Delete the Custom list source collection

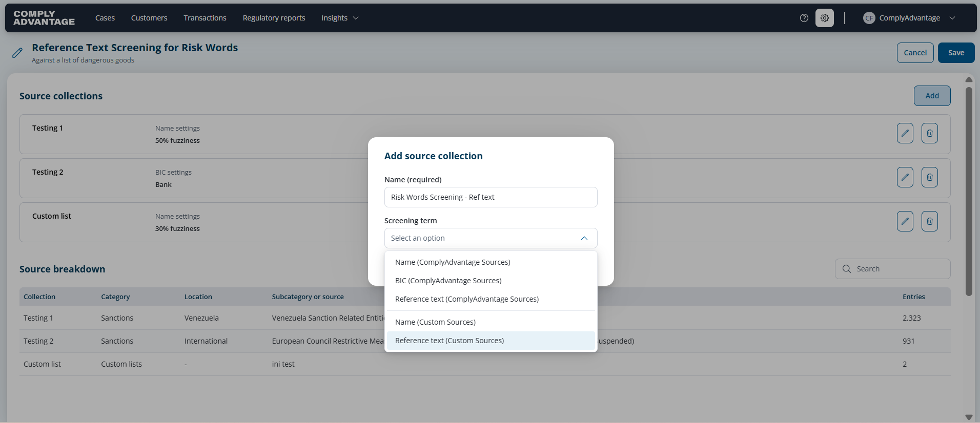click(930, 221)
